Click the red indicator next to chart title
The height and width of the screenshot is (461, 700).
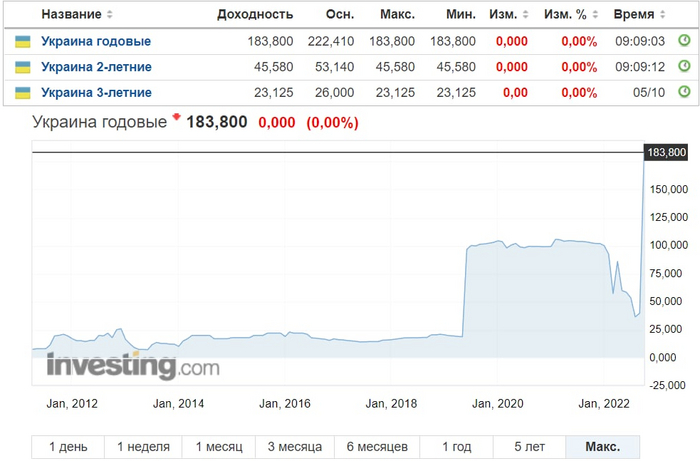pos(177,118)
